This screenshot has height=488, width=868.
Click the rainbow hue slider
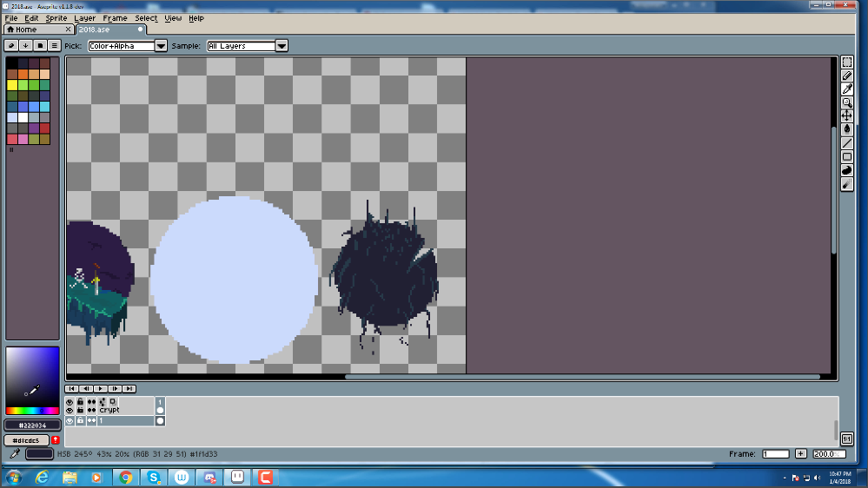[x=32, y=411]
